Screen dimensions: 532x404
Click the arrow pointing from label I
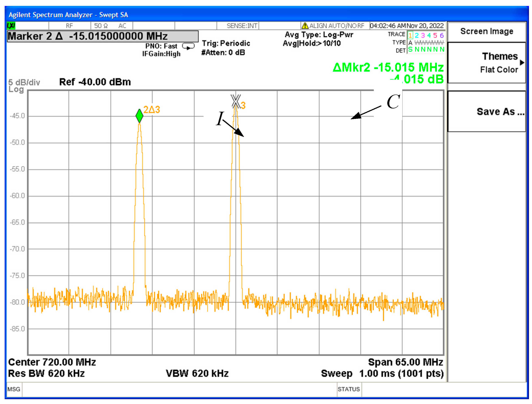[234, 128]
